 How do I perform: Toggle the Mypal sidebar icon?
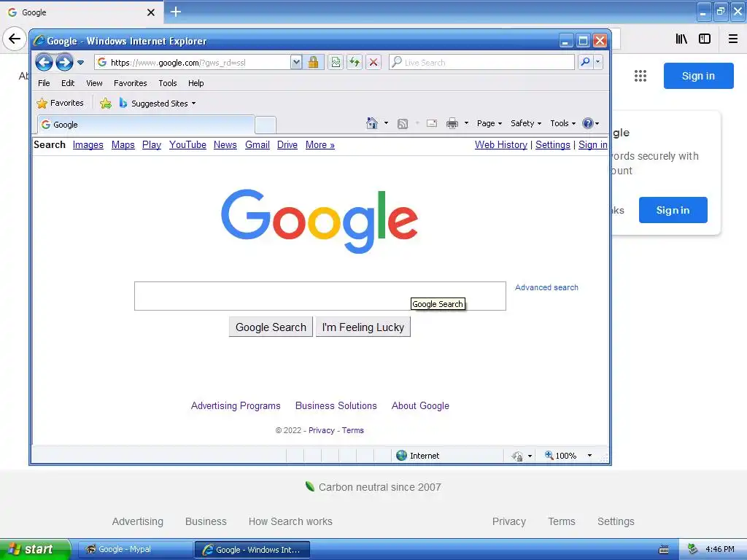[x=705, y=39]
